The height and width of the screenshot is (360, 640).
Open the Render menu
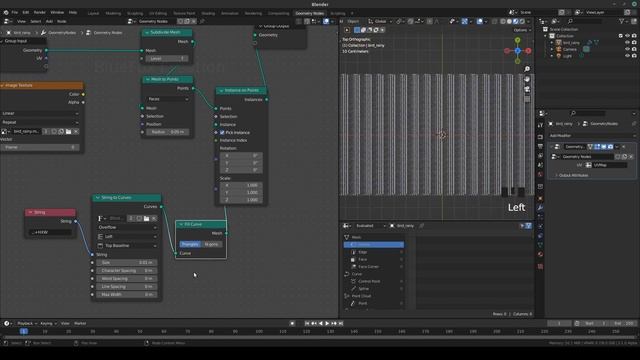pos(40,12)
